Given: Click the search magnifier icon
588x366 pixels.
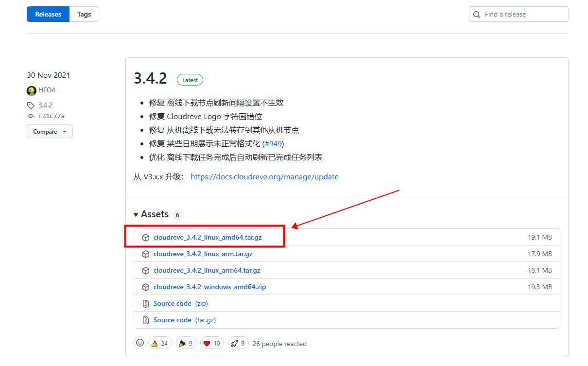Looking at the screenshot, I should (x=477, y=15).
